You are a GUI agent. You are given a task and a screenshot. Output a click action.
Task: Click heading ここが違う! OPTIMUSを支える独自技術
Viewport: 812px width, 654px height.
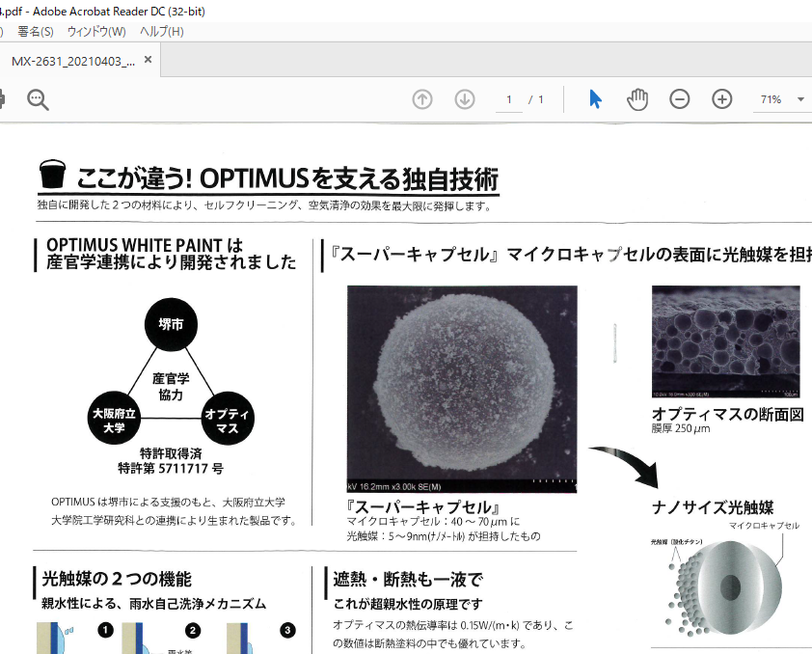287,178
